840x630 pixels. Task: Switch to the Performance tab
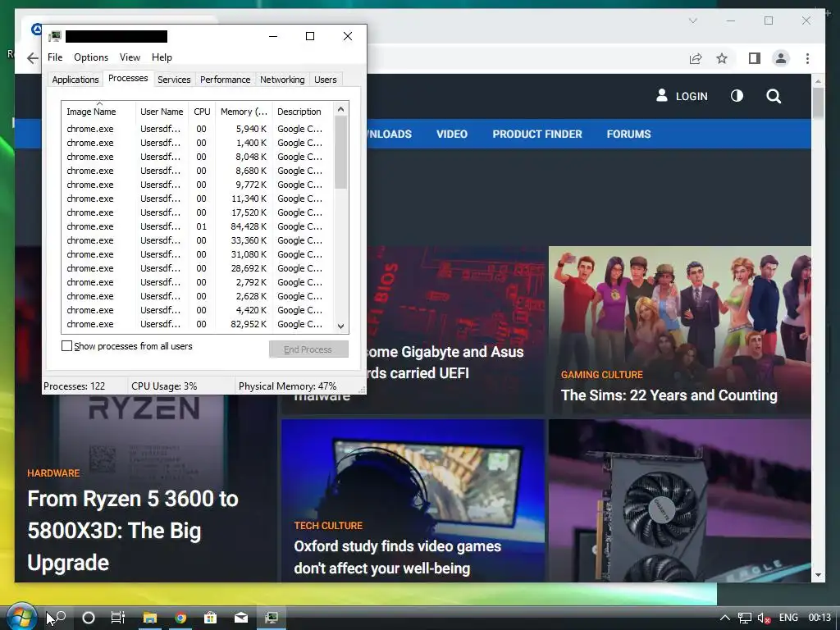(225, 80)
